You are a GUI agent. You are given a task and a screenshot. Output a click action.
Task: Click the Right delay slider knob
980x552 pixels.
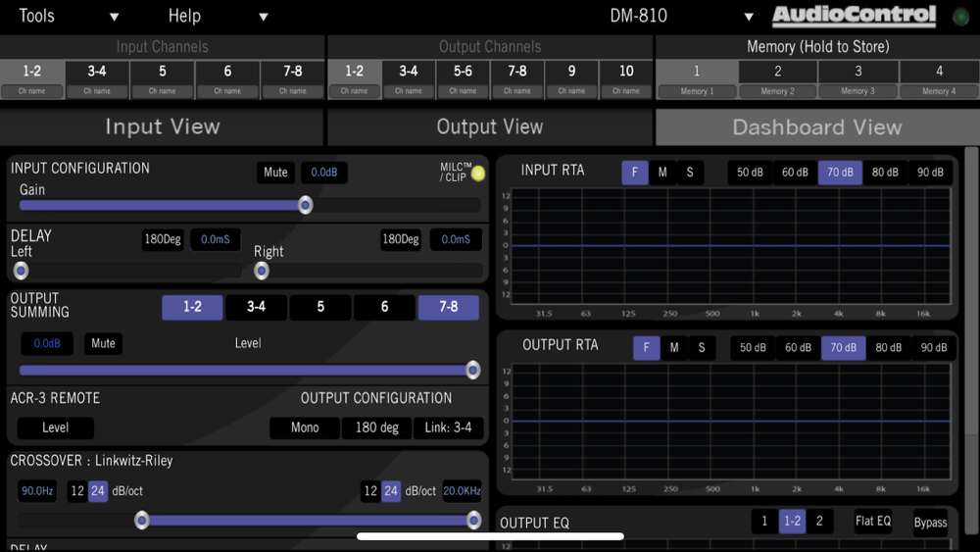262,271
